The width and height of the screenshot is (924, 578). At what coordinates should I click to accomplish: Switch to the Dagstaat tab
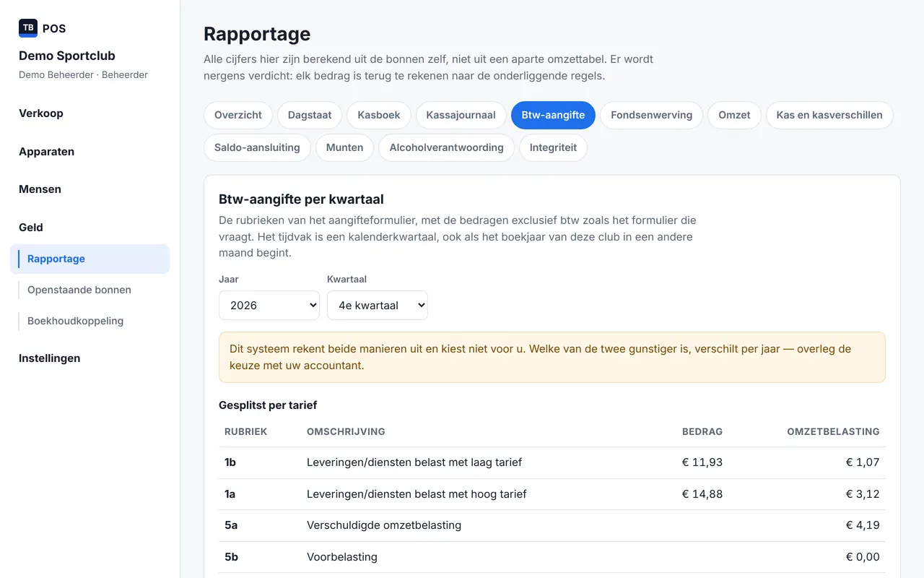(x=310, y=115)
